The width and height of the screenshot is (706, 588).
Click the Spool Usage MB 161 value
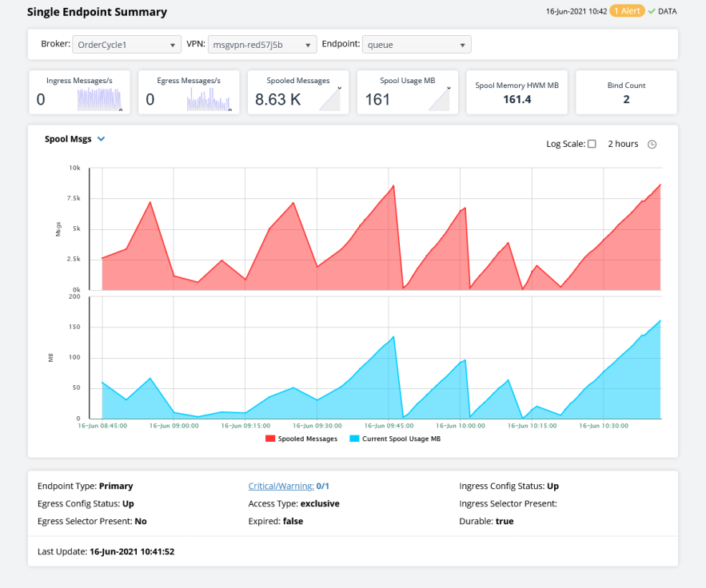click(377, 100)
